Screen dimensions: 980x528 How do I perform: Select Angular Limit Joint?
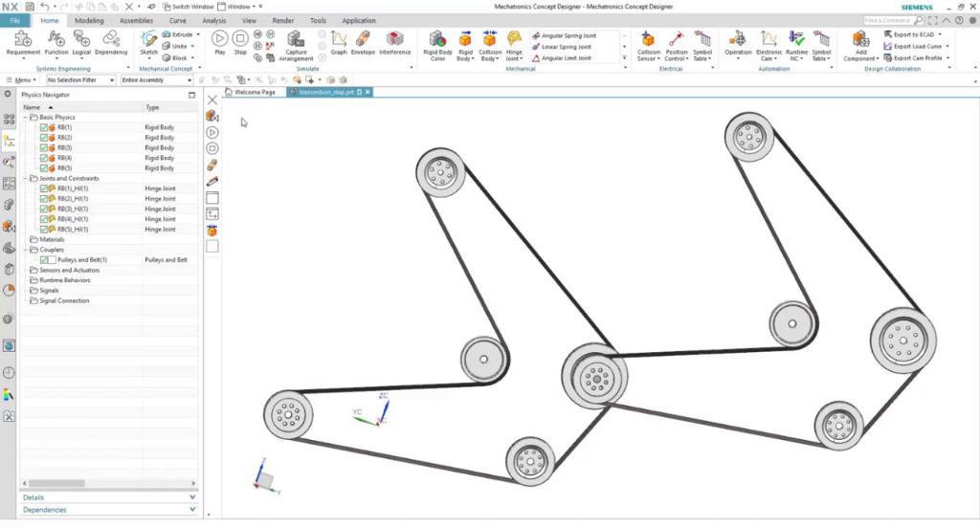[561, 58]
